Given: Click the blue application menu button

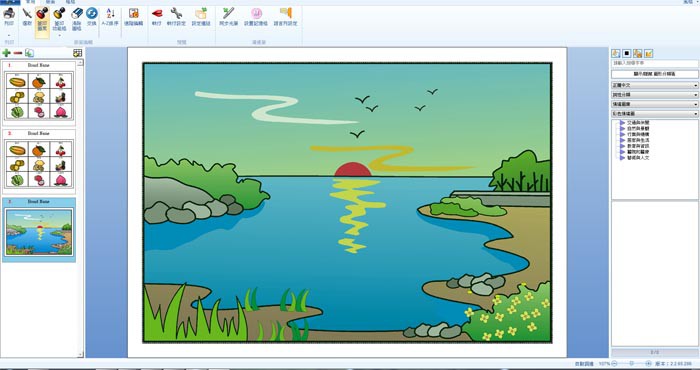Looking at the screenshot, I should [x=10, y=2].
